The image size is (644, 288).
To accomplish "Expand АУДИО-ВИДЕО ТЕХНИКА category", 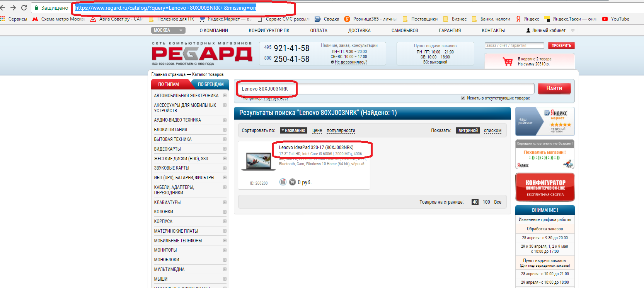I will (x=225, y=120).
